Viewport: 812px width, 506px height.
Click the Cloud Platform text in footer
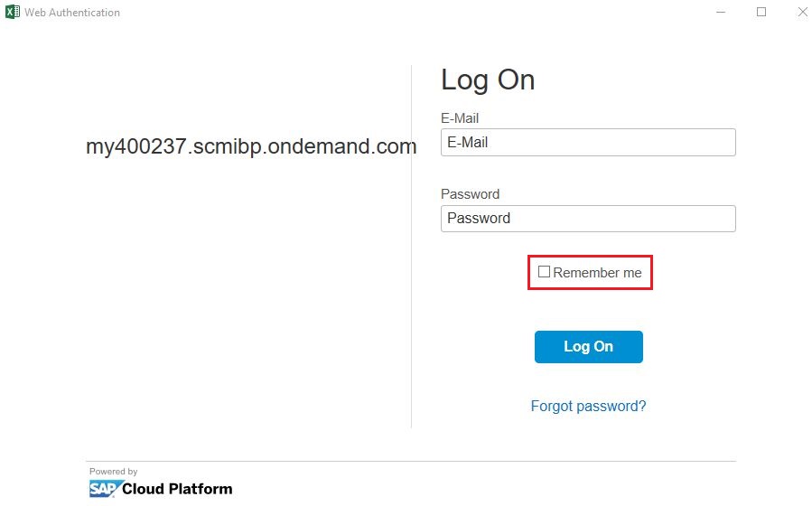177,489
